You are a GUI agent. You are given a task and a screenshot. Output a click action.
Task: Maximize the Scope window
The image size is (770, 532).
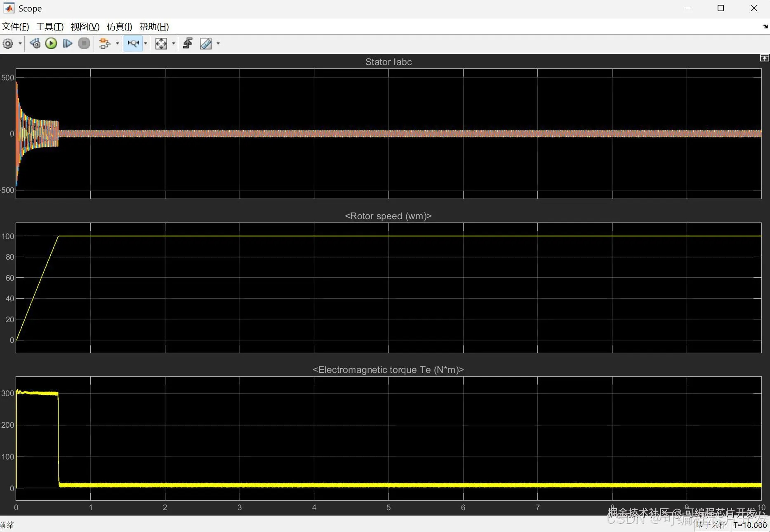tap(721, 8)
